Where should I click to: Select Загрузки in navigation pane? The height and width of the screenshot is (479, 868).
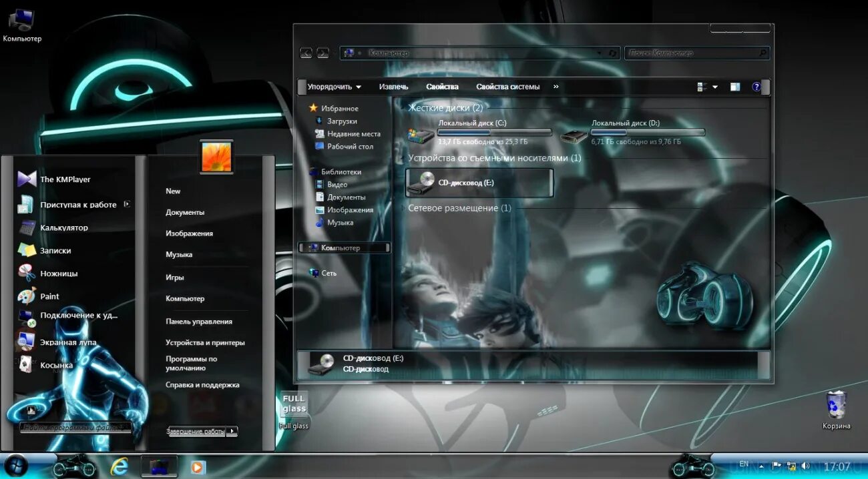tap(337, 121)
